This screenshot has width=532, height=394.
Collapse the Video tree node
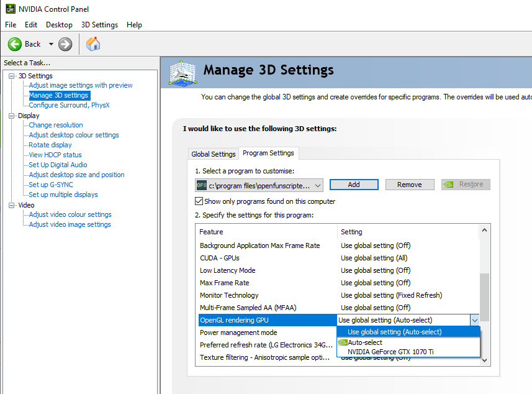click(12, 205)
